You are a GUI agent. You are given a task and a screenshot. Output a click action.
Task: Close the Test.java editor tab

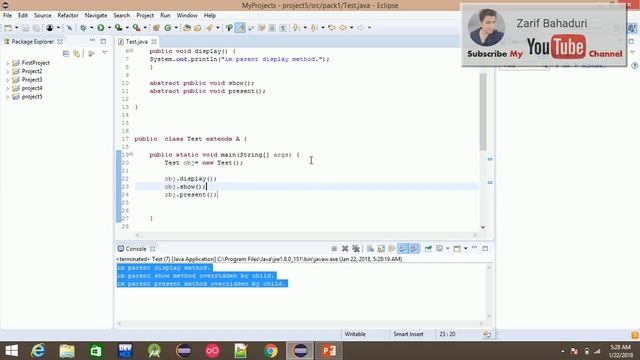(x=154, y=42)
